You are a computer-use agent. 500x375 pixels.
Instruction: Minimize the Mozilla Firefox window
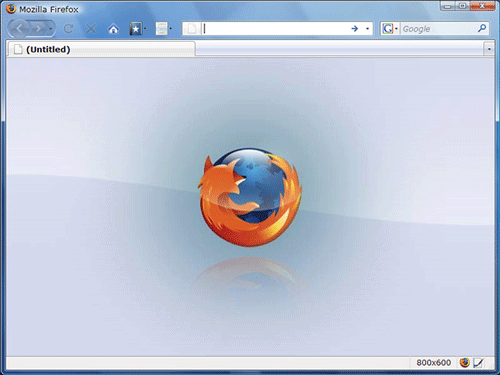point(447,6)
